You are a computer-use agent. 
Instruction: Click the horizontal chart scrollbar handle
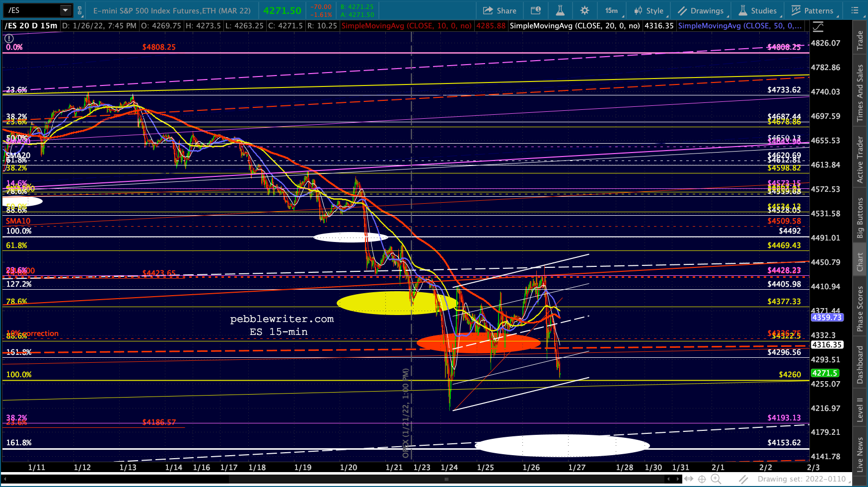click(x=446, y=479)
